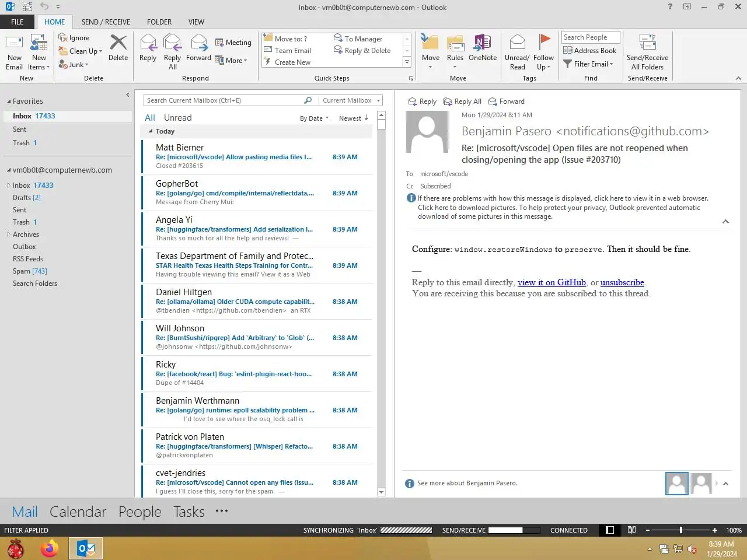Open the Rules icon in Move group
Screen dimensions: 747x560
coord(455,43)
